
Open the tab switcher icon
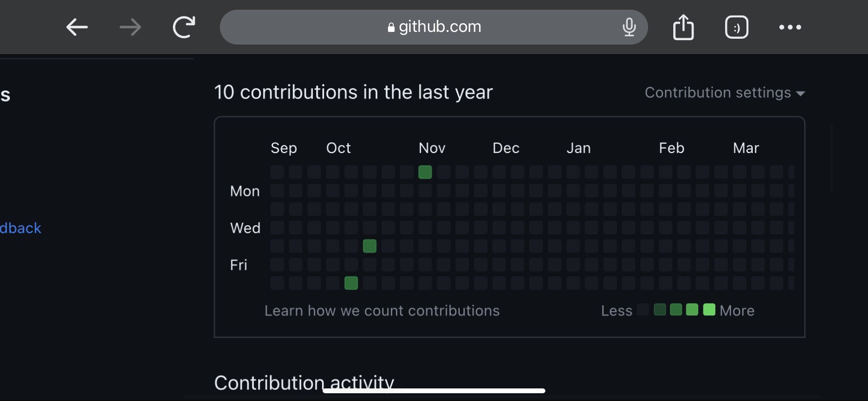(737, 27)
